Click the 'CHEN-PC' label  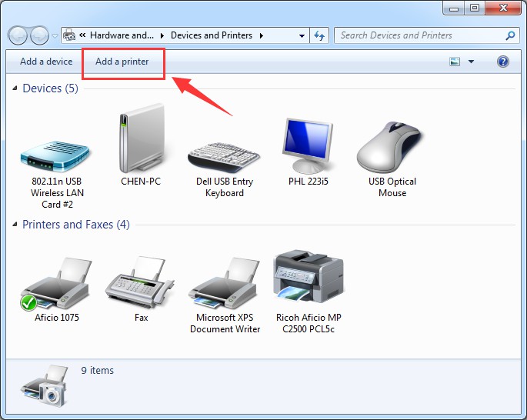point(141,182)
